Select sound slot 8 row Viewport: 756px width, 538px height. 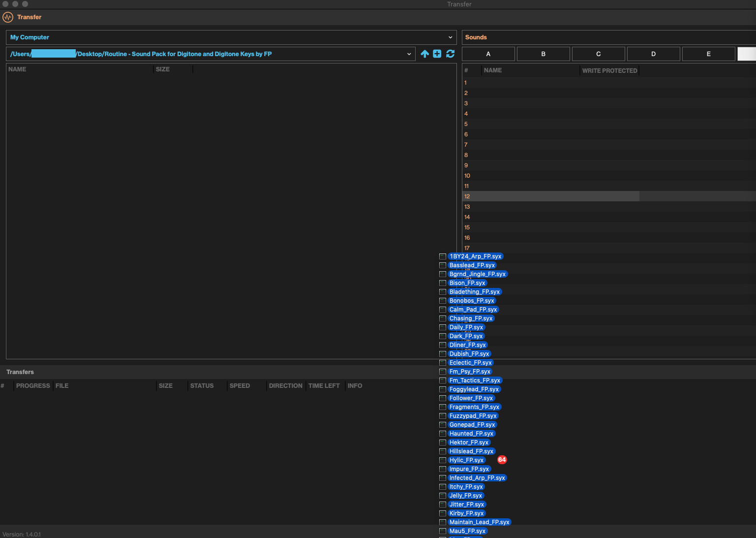pyautogui.click(x=609, y=155)
